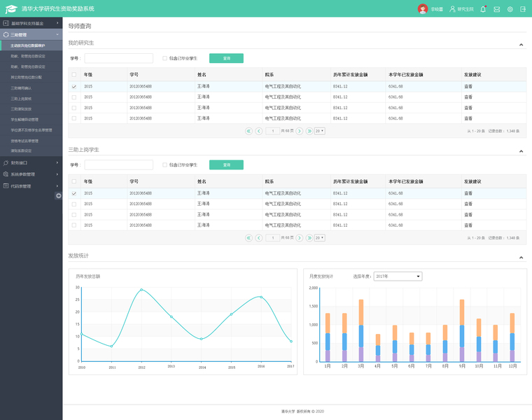
Task: Check last row checkbox in 三助上岗学生 table
Action: pos(74,225)
